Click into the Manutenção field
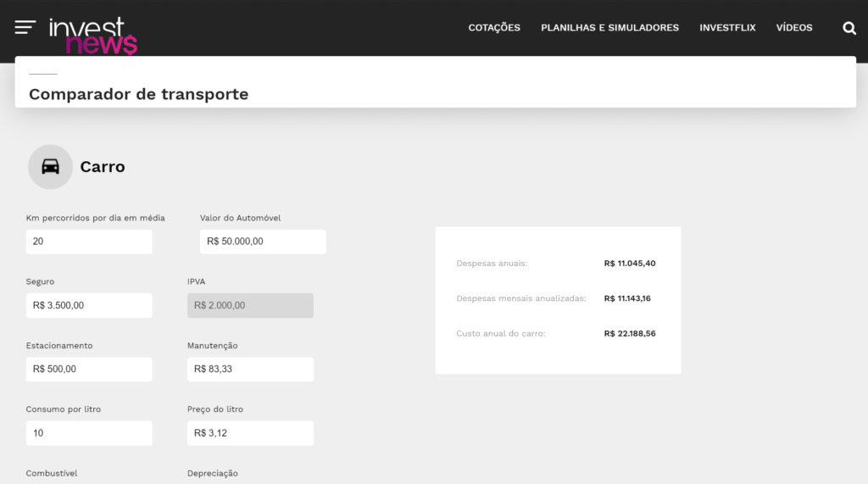This screenshot has width=868, height=484. [250, 369]
